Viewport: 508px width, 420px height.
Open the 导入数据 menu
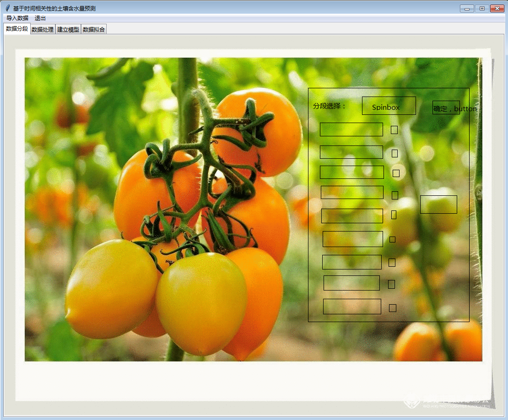pyautogui.click(x=17, y=18)
